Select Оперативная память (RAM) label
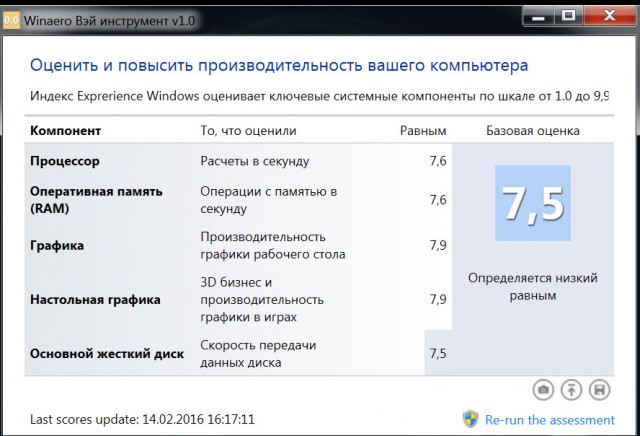 pyautogui.click(x=96, y=200)
